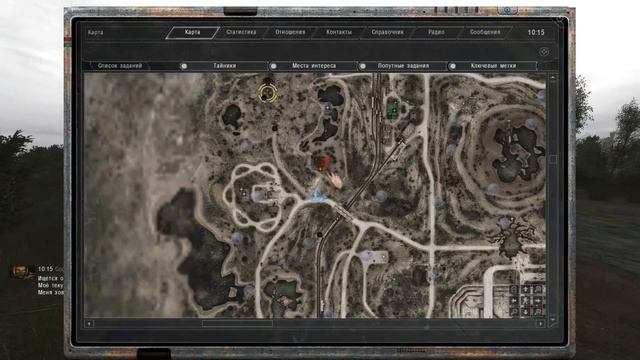The image size is (640, 360).
Task: Select the white marker inside the looped road area
Action: (244, 192)
